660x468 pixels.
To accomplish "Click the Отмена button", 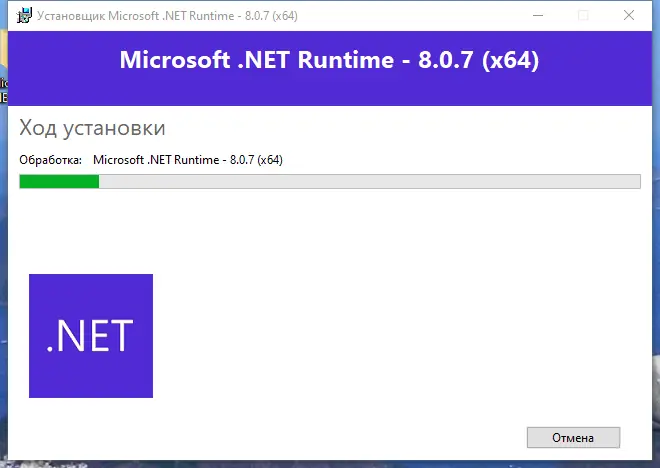I will click(x=573, y=438).
